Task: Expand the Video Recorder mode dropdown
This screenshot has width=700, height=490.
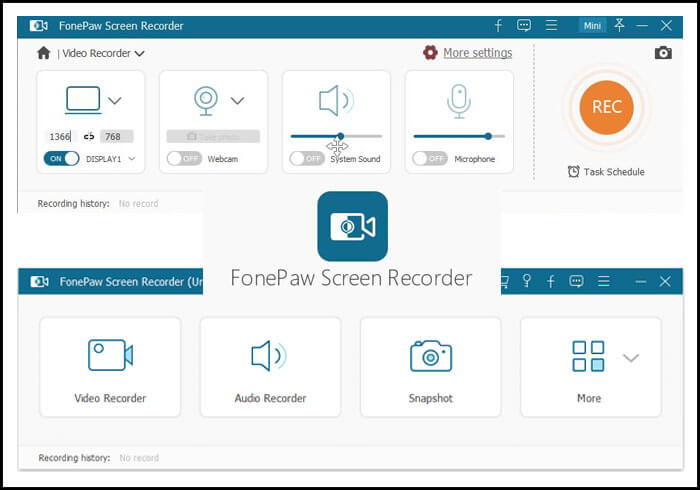Action: pos(140,54)
